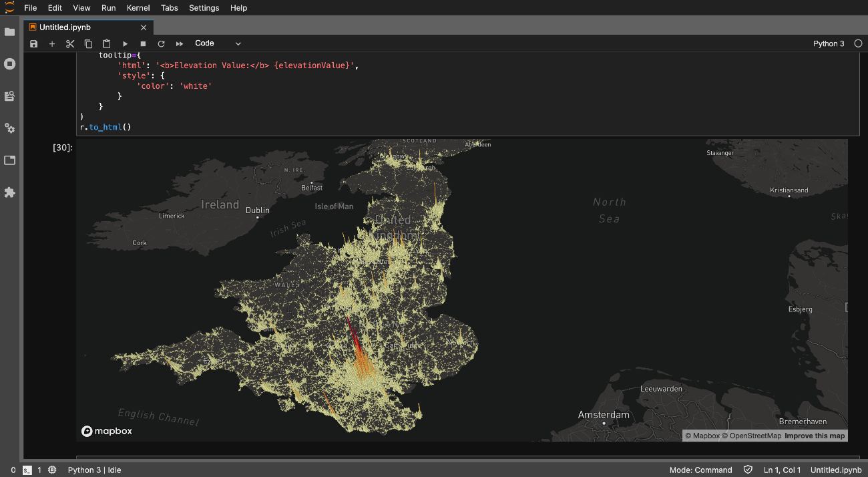The height and width of the screenshot is (477, 868).
Task: Click the Leeuwarden label on the map
Action: point(661,389)
